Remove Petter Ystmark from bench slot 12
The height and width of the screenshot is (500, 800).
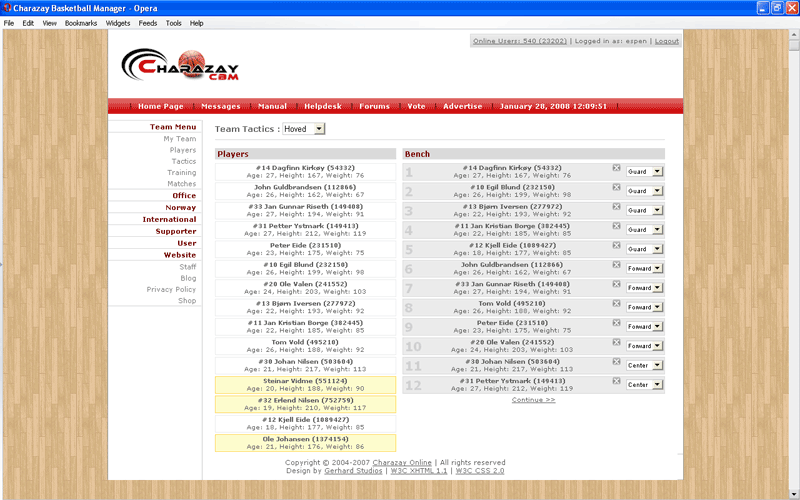coord(616,382)
